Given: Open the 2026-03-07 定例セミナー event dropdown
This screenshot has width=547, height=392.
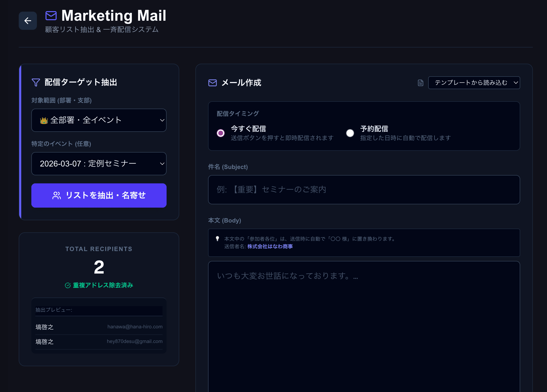Looking at the screenshot, I should 99,164.
